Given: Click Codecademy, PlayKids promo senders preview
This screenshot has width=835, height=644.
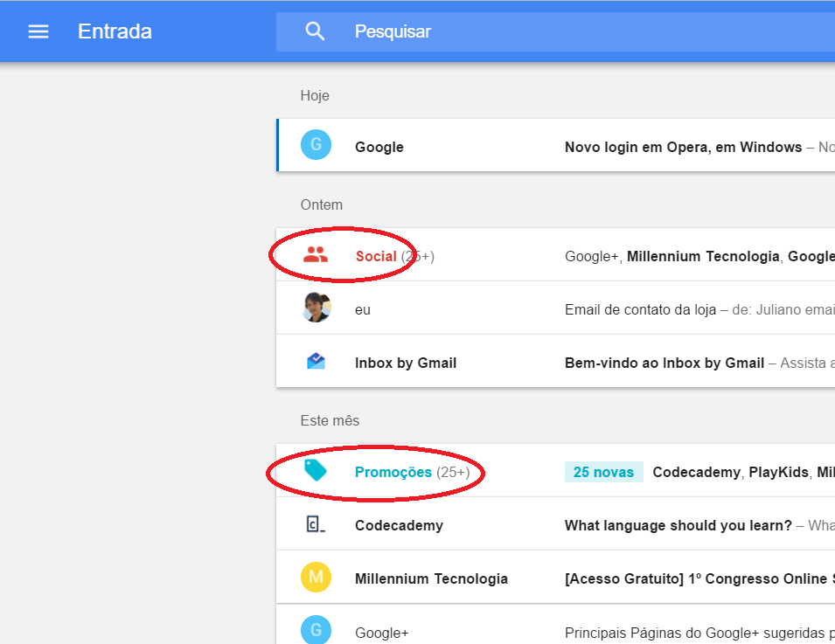Looking at the screenshot, I should pos(743,472).
